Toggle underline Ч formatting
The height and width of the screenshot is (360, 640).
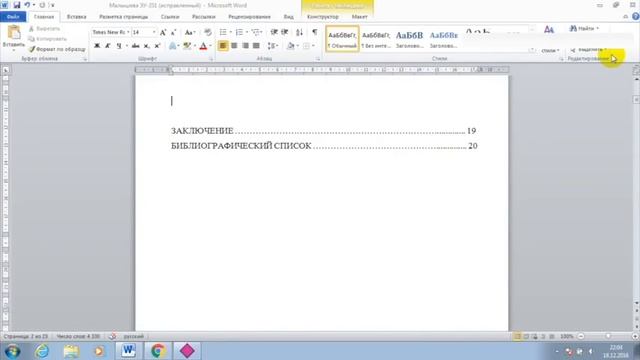click(x=119, y=46)
